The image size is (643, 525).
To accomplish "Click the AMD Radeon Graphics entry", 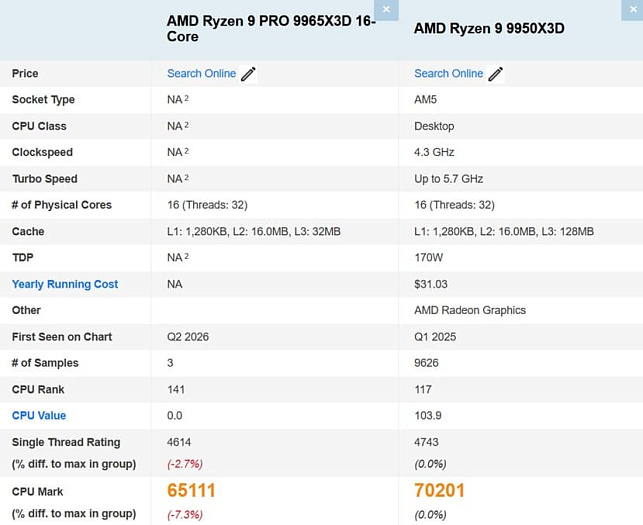I will [470, 310].
